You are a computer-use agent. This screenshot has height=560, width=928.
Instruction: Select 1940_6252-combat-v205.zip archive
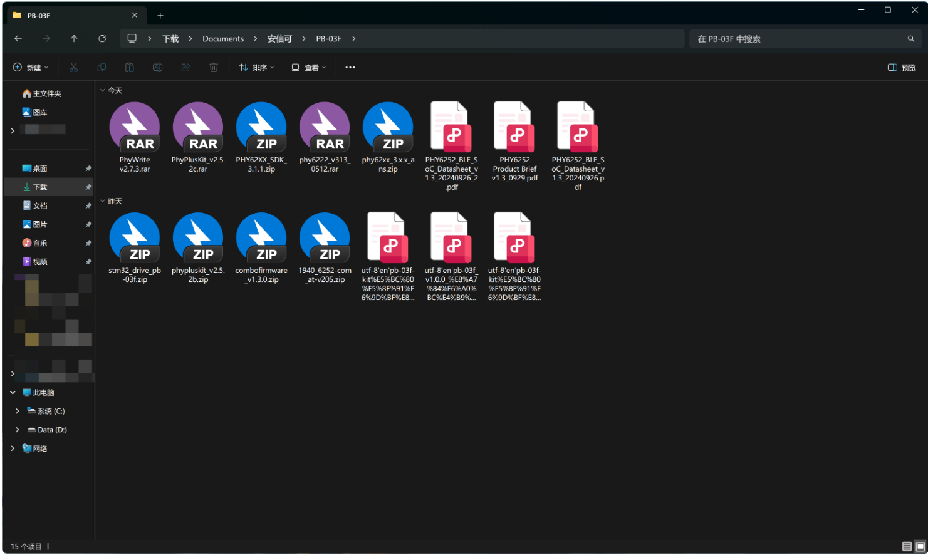click(x=325, y=248)
